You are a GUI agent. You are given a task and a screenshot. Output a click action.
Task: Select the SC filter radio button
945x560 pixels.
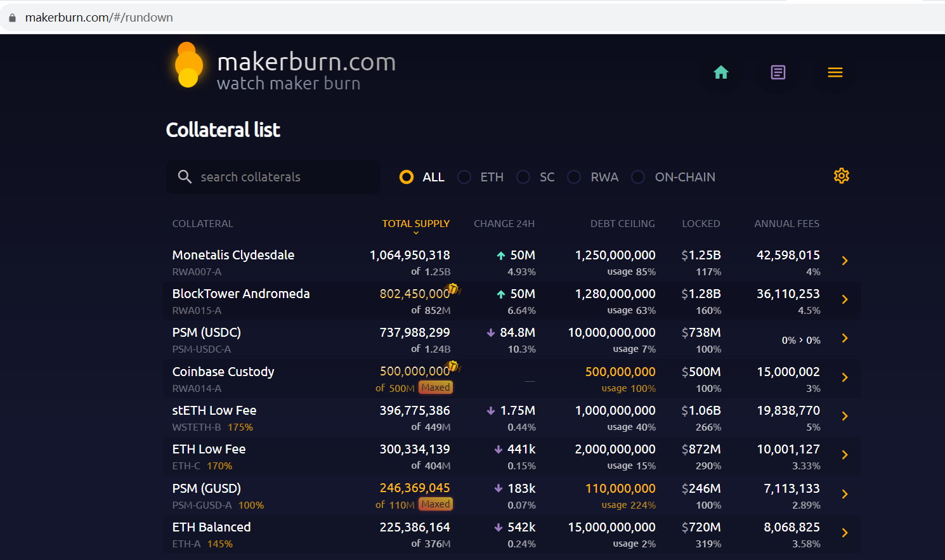pyautogui.click(x=523, y=177)
